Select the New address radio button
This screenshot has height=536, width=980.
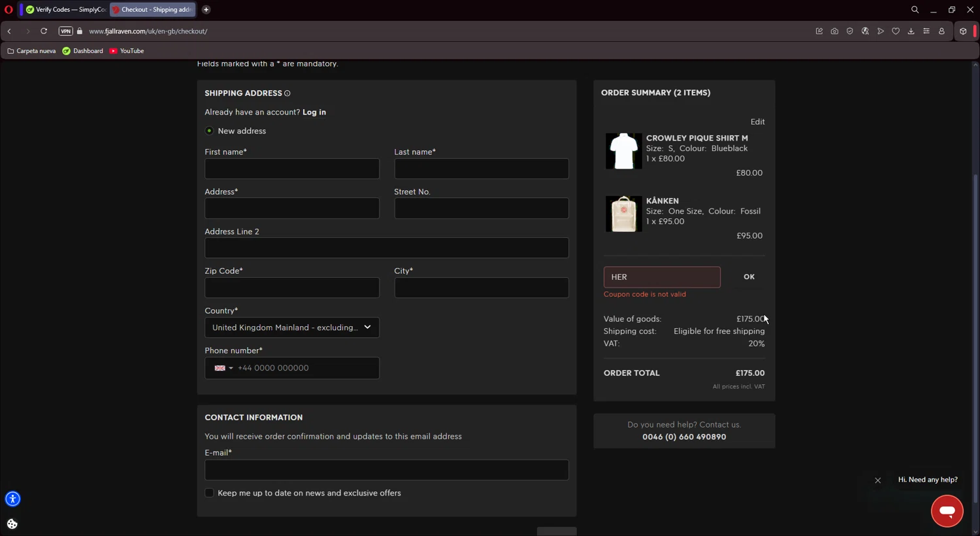209,131
